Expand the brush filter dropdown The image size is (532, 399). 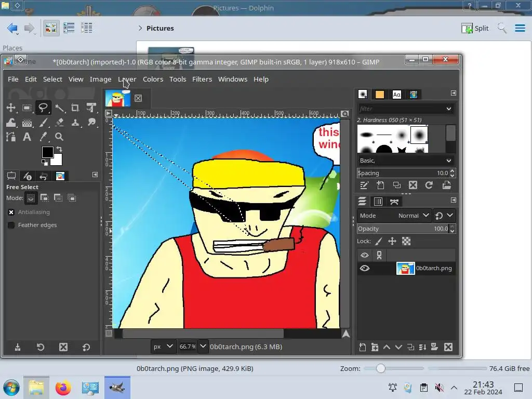pos(449,109)
